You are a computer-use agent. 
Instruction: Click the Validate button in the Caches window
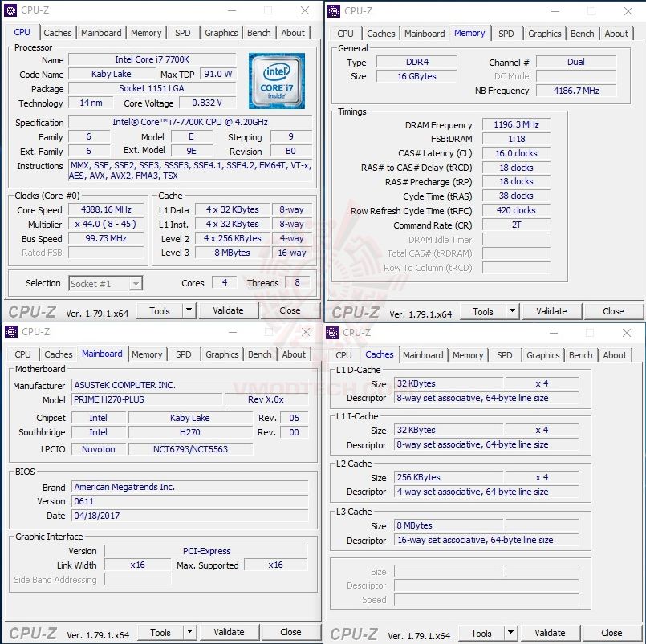(551, 633)
